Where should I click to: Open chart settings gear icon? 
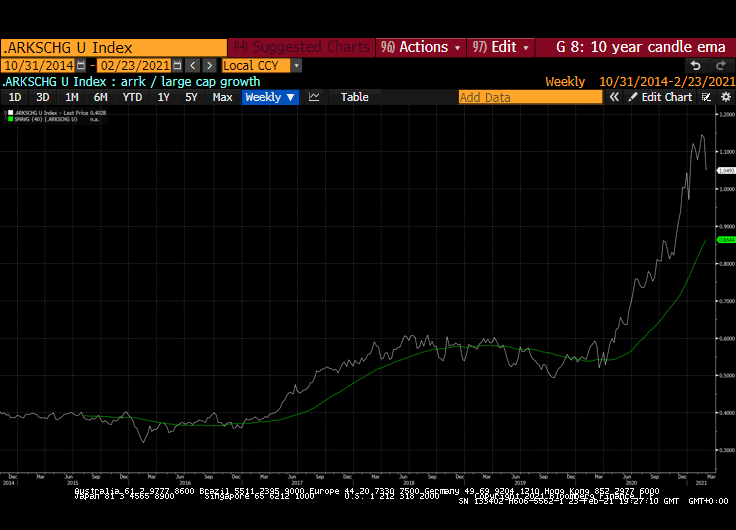click(x=726, y=97)
